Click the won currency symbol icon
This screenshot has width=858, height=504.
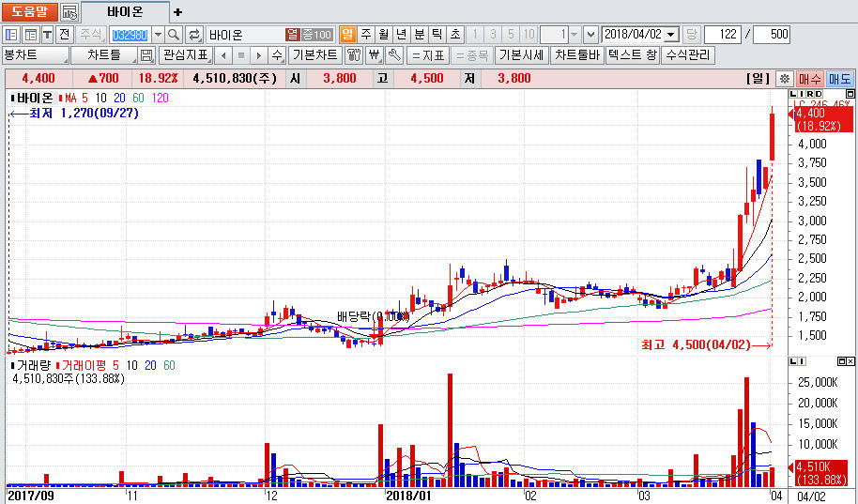375,55
